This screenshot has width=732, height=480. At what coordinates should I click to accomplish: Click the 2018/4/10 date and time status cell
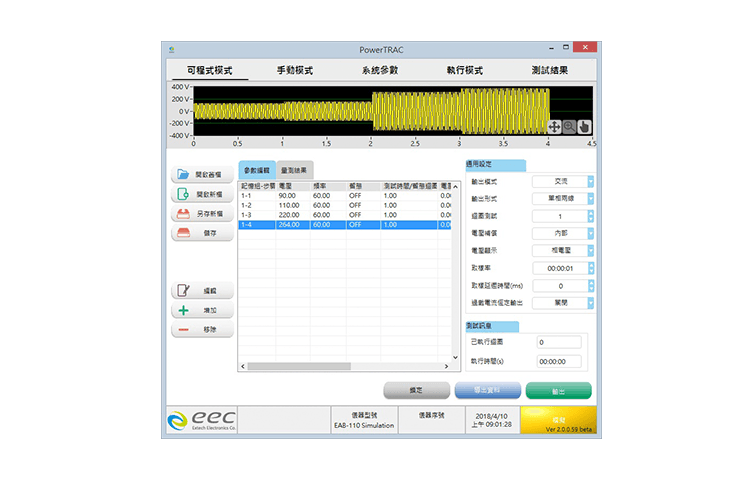coord(492,420)
